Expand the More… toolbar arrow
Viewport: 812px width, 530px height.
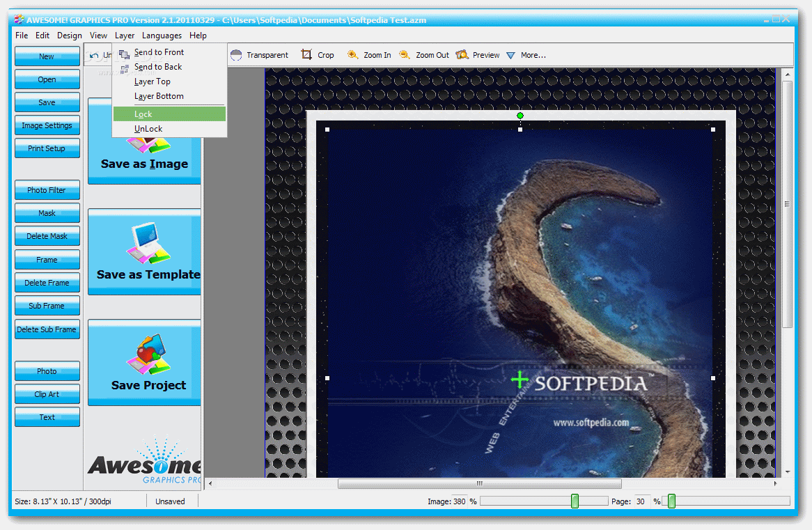[510, 56]
